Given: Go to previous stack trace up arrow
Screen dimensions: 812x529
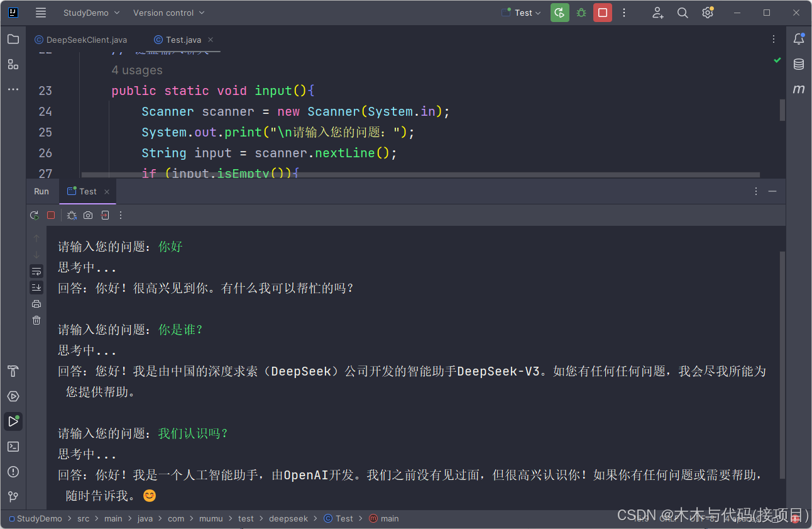Looking at the screenshot, I should pos(36,238).
